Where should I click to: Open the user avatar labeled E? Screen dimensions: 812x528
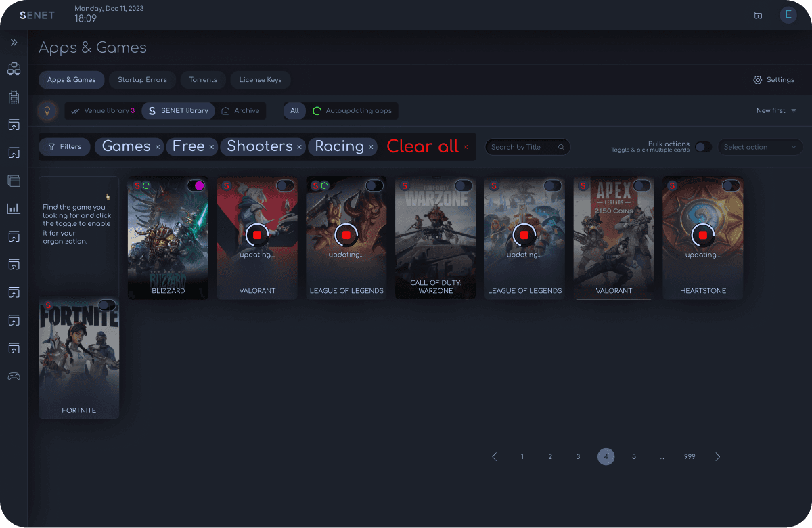pos(788,15)
